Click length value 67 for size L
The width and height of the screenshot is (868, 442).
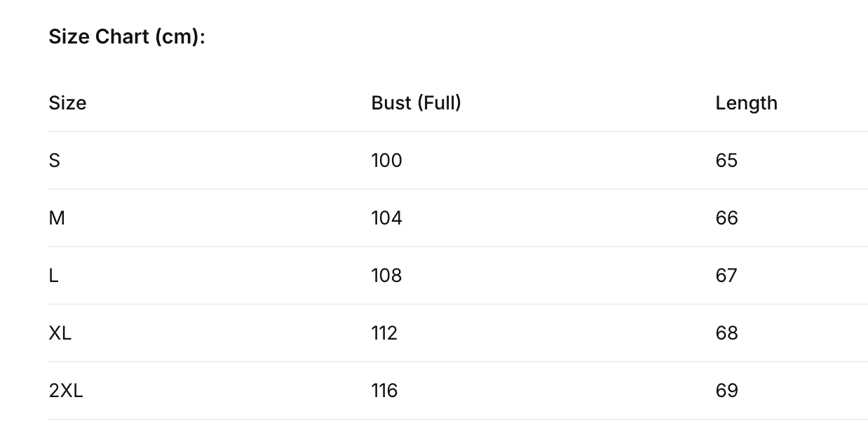[726, 276]
